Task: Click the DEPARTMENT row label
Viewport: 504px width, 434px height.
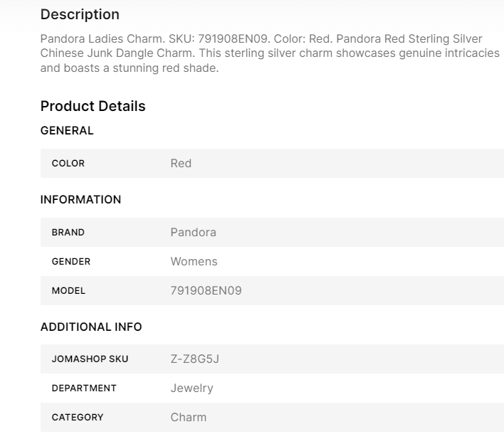Action: (84, 388)
